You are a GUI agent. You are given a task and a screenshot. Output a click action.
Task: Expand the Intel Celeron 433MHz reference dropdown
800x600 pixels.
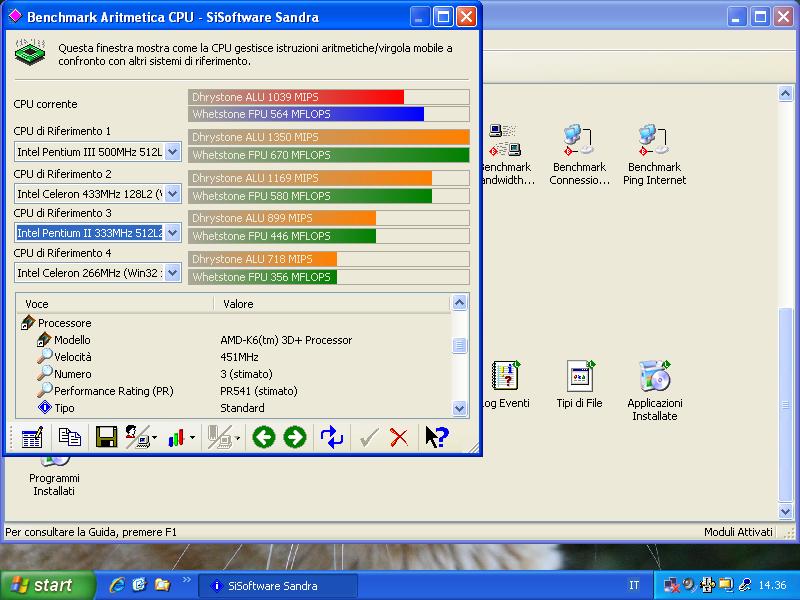click(172, 193)
